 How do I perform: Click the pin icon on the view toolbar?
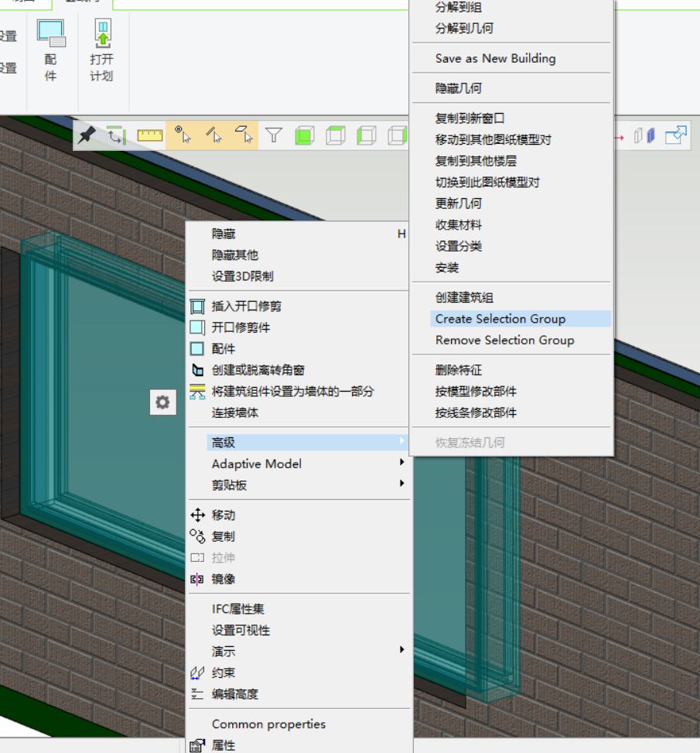tap(87, 135)
